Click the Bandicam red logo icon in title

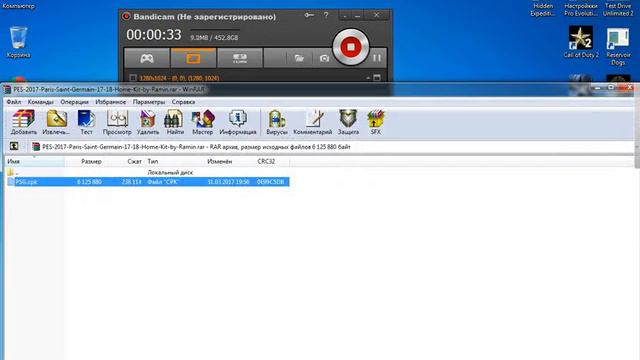(x=126, y=16)
